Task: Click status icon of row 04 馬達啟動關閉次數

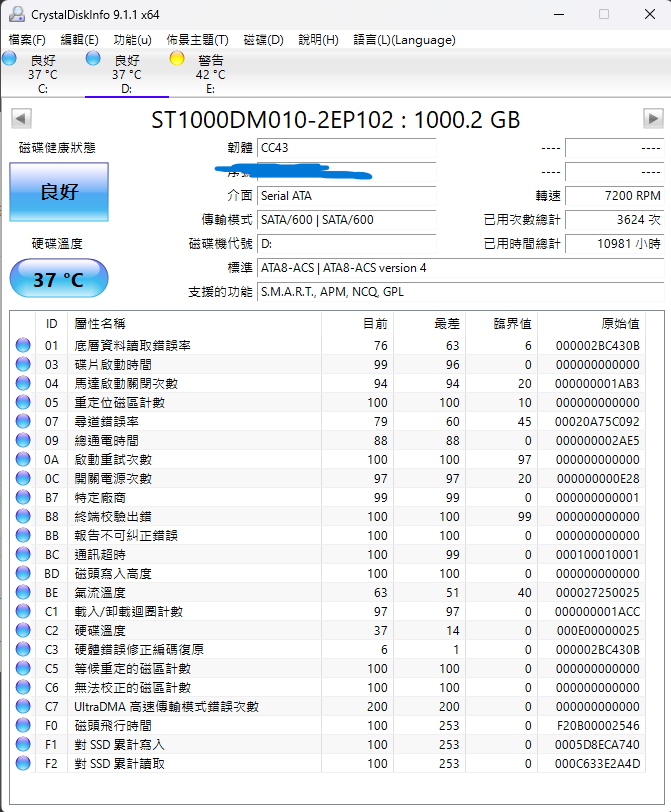Action: click(23, 383)
